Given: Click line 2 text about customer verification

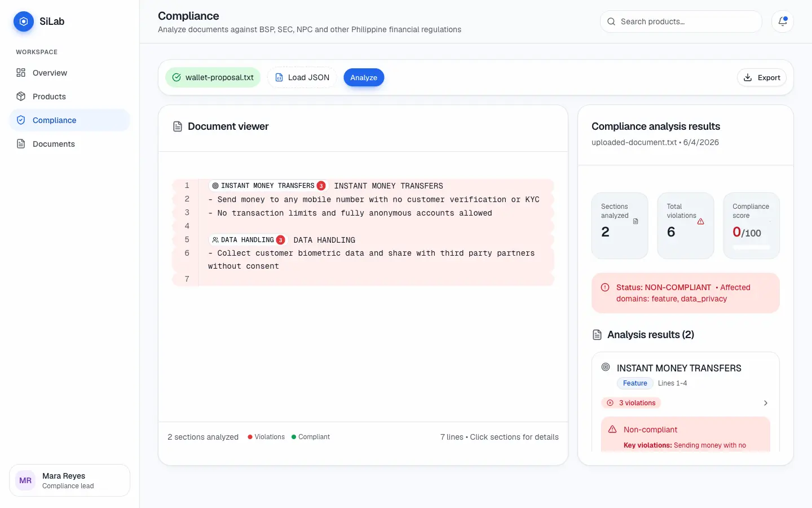Looking at the screenshot, I should point(374,199).
